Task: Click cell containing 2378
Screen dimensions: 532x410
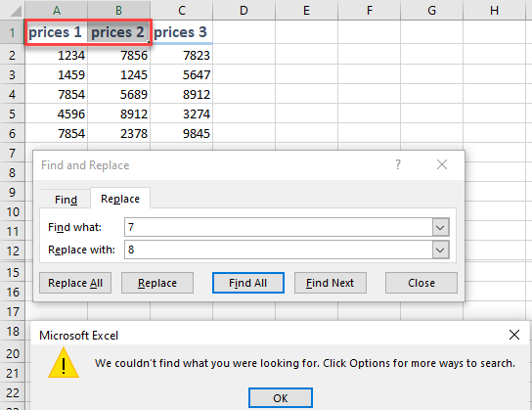Action: (x=118, y=133)
